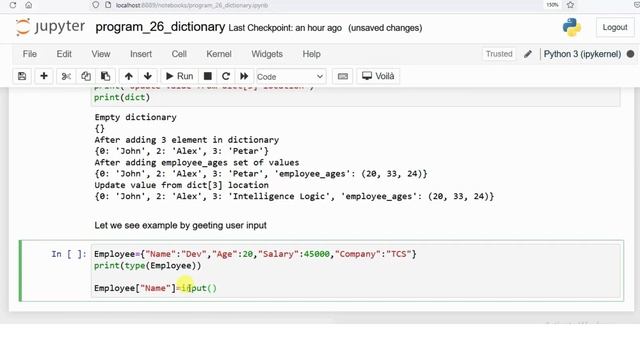Reload the browser page
640x360 pixels.
[13, 5]
